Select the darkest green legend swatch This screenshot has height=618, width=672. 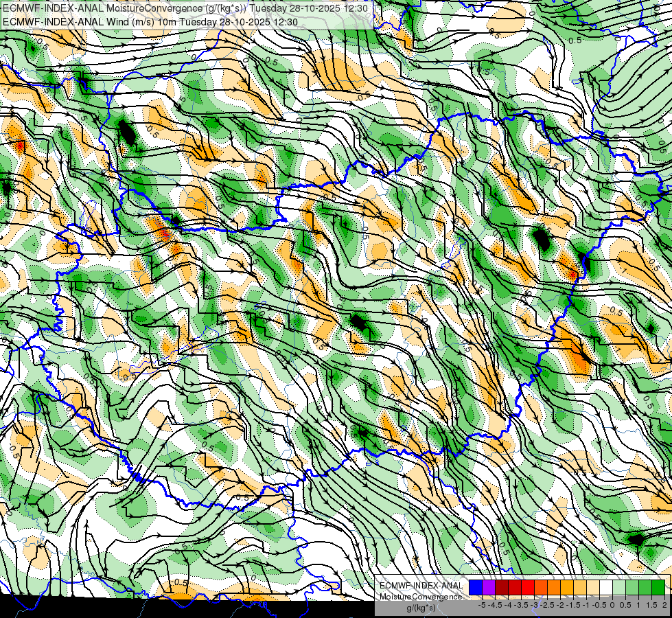pos(658,588)
